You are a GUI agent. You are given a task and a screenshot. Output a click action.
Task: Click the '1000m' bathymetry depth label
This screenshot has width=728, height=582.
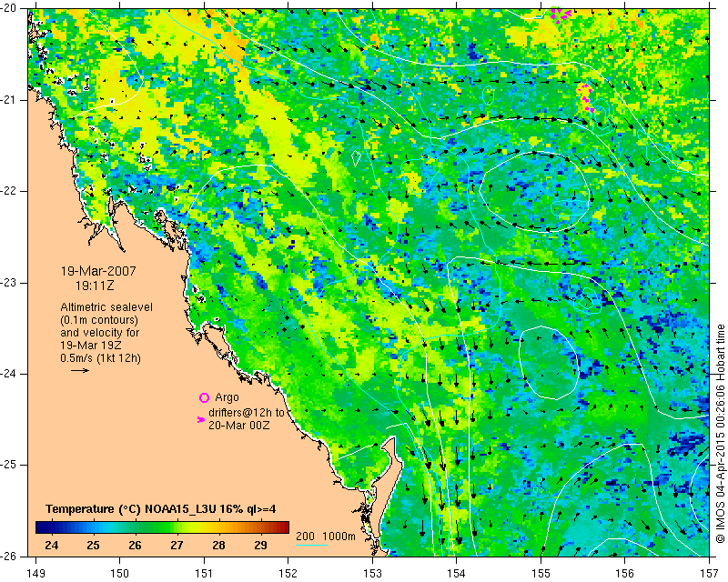[x=339, y=537]
